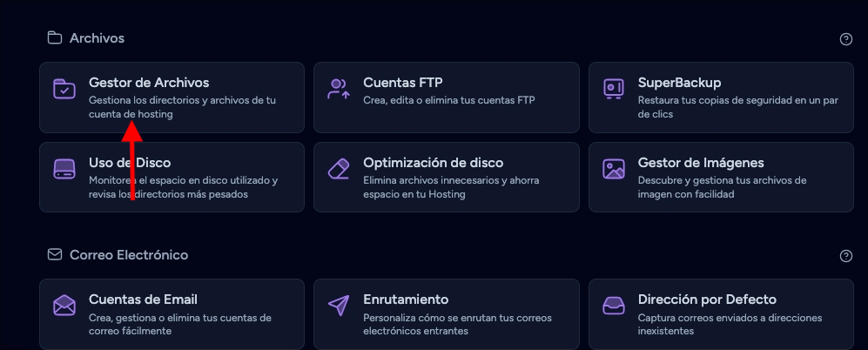This screenshot has width=868, height=350.
Task: Open the Cuentas de Email title link
Action: [x=143, y=300]
